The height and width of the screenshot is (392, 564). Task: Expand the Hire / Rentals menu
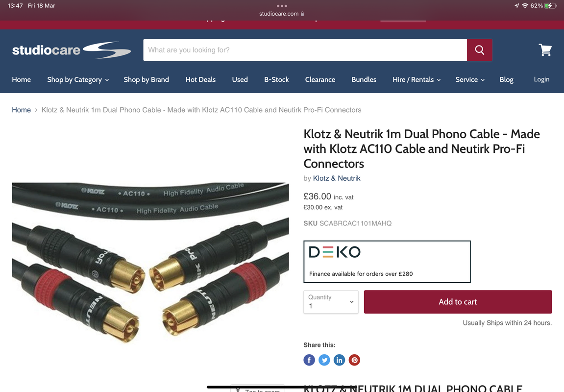pos(417,79)
